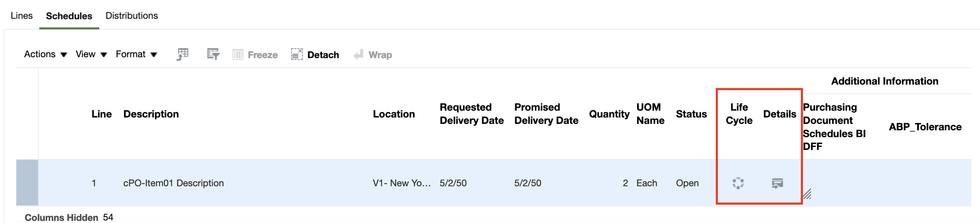Switch to the Lines tab
Image resolution: width=980 pixels, height=223 pixels.
click(21, 16)
